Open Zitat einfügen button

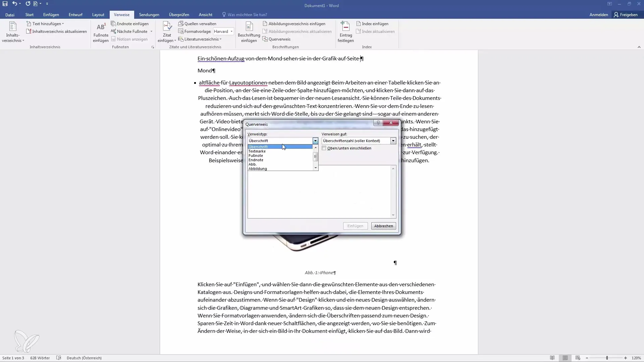point(167,32)
